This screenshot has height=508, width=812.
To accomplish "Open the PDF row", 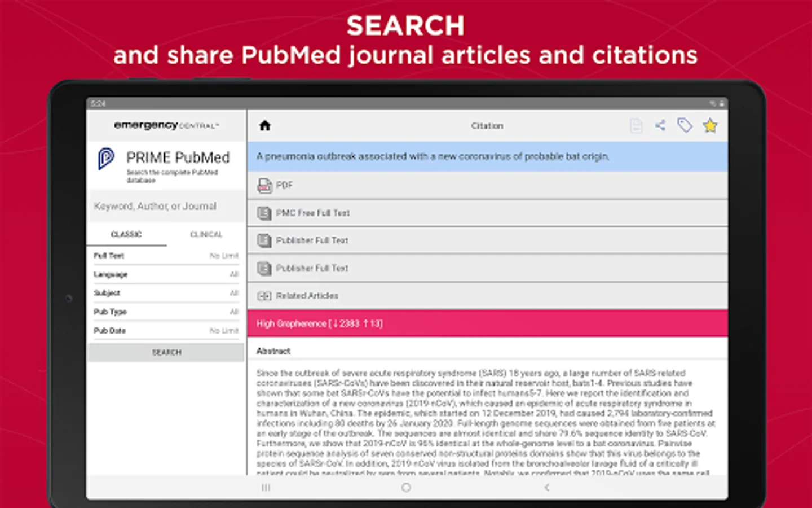I will pyautogui.click(x=487, y=185).
